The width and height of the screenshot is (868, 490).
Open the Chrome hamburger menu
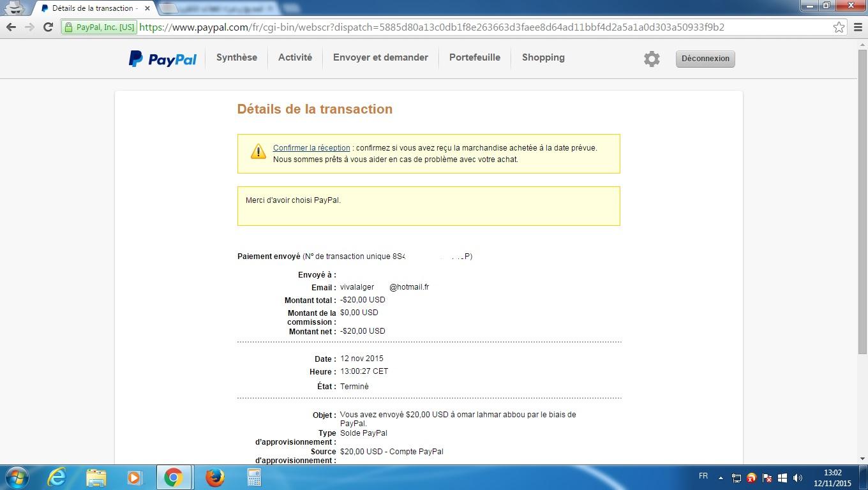click(858, 27)
